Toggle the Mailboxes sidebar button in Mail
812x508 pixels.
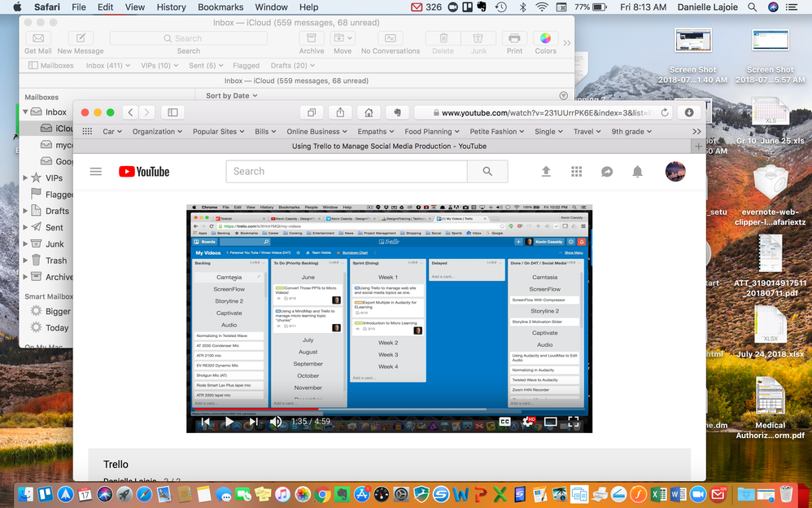tap(50, 65)
